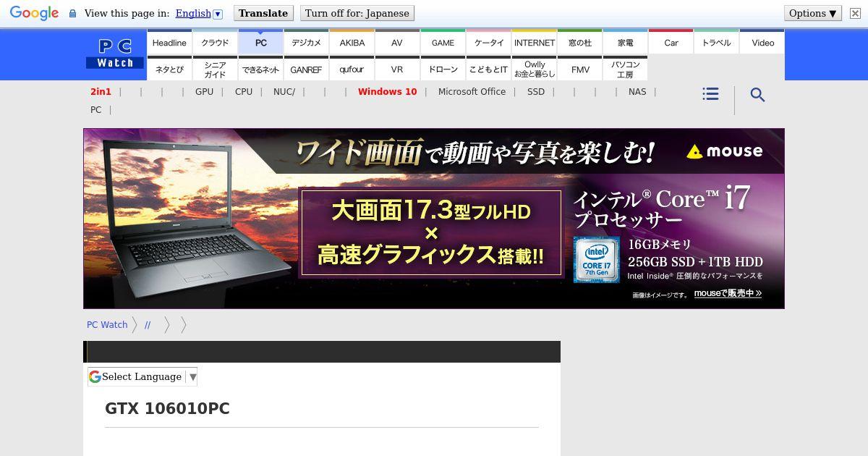
Task: Open the AV tab
Action: point(397,42)
